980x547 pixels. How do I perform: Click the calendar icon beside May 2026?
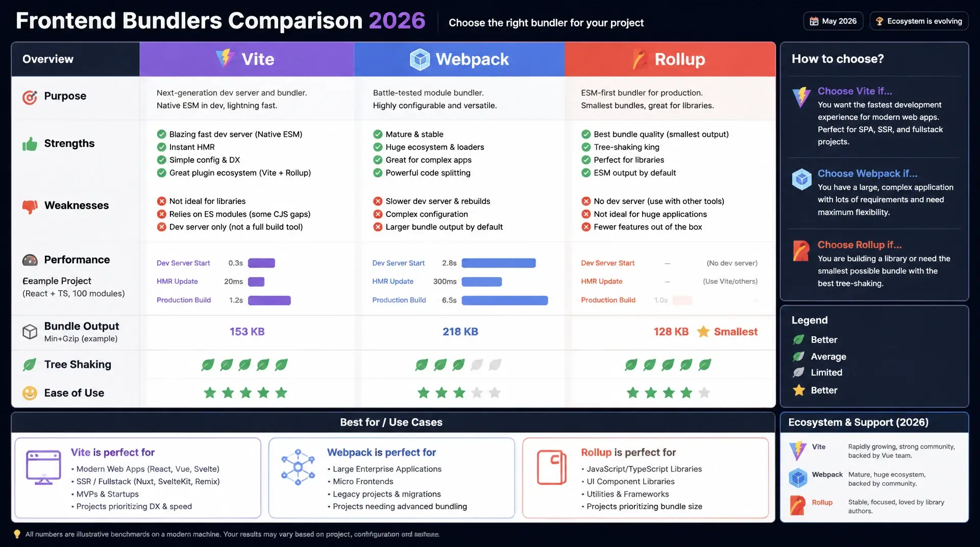click(x=814, y=21)
